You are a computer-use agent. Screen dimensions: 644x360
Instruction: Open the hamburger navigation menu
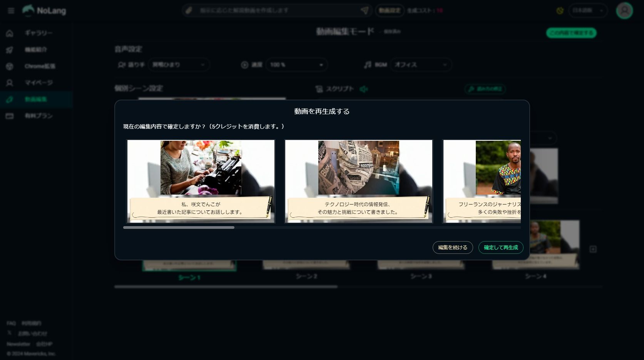point(11,11)
